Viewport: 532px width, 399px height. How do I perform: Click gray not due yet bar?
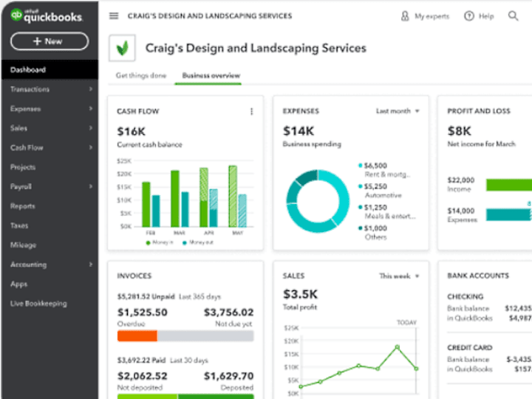pyautogui.click(x=205, y=336)
